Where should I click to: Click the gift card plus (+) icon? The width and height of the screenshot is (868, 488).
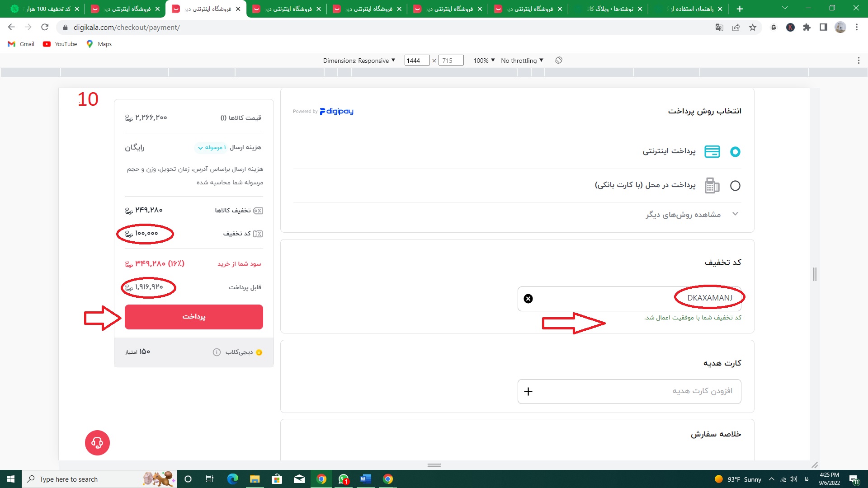(x=528, y=391)
